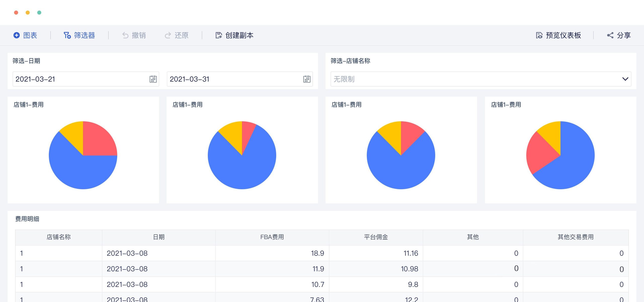644x302 pixels.
Task: Click the 预览仪表板 preview icon
Action: [x=539, y=35]
